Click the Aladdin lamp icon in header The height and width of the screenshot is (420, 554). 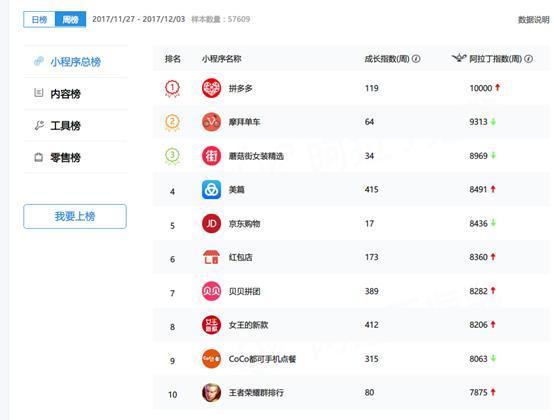click(x=459, y=58)
